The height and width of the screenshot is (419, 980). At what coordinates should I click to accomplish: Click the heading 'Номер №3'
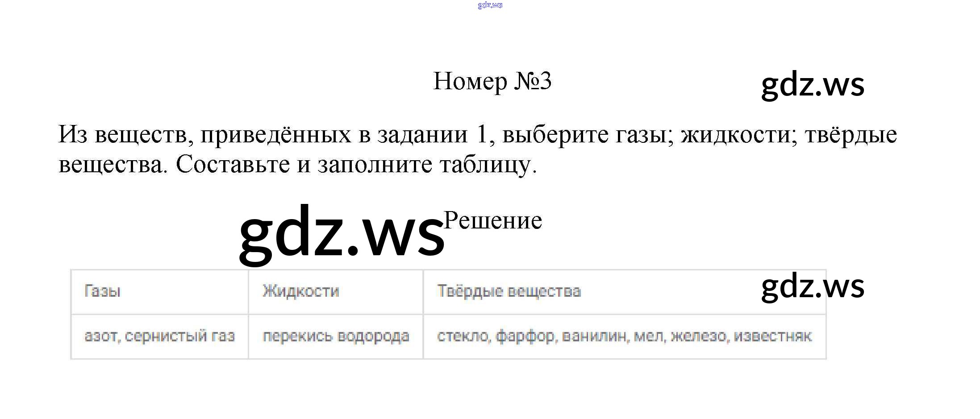pos(492,82)
